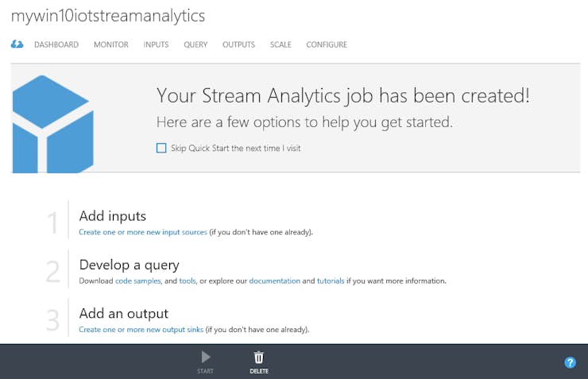588x379 pixels.
Task: Click the Quick Start cloud icon
Action: tap(17, 44)
